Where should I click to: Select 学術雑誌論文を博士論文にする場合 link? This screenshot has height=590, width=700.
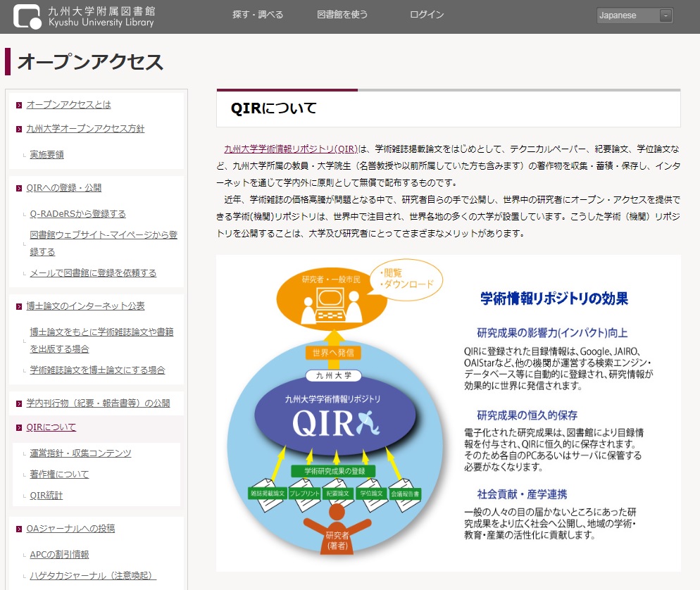tap(97, 370)
